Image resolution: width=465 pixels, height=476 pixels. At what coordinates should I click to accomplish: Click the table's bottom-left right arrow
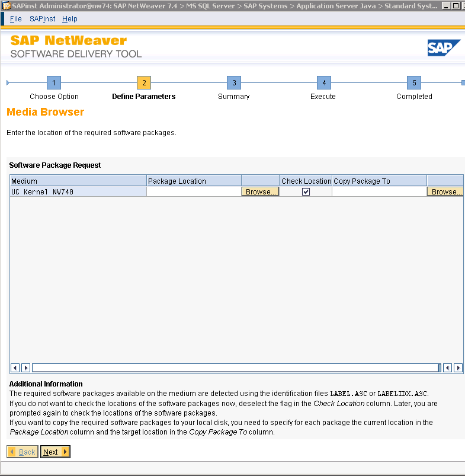(26, 368)
